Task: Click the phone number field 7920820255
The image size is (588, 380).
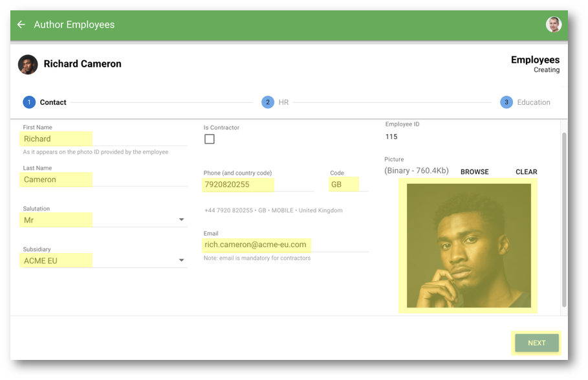Action: click(x=258, y=184)
